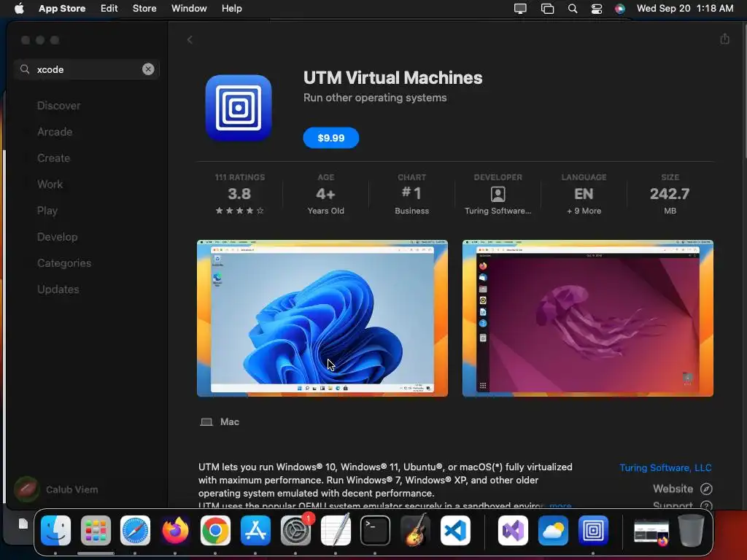Open Trash in the Dock

(691, 530)
